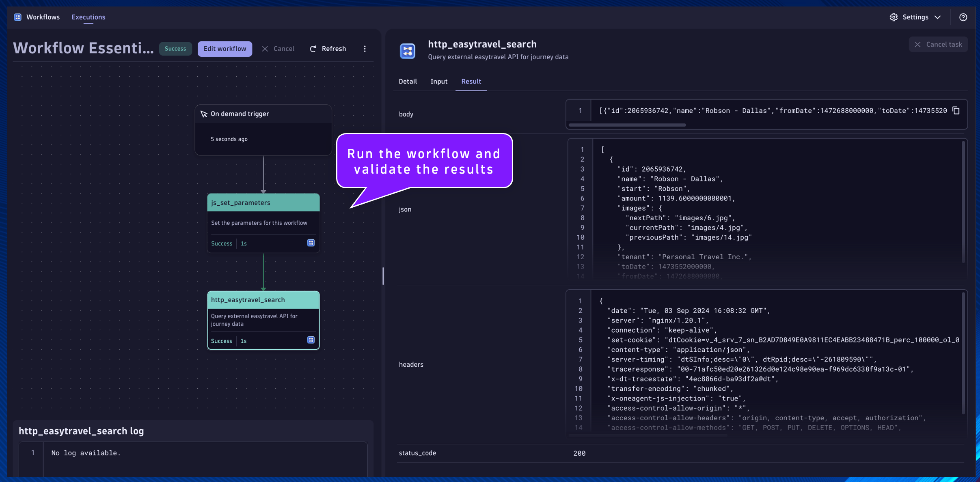This screenshot has width=980, height=482.
Task: Click the Edit workflow button
Action: click(x=224, y=49)
